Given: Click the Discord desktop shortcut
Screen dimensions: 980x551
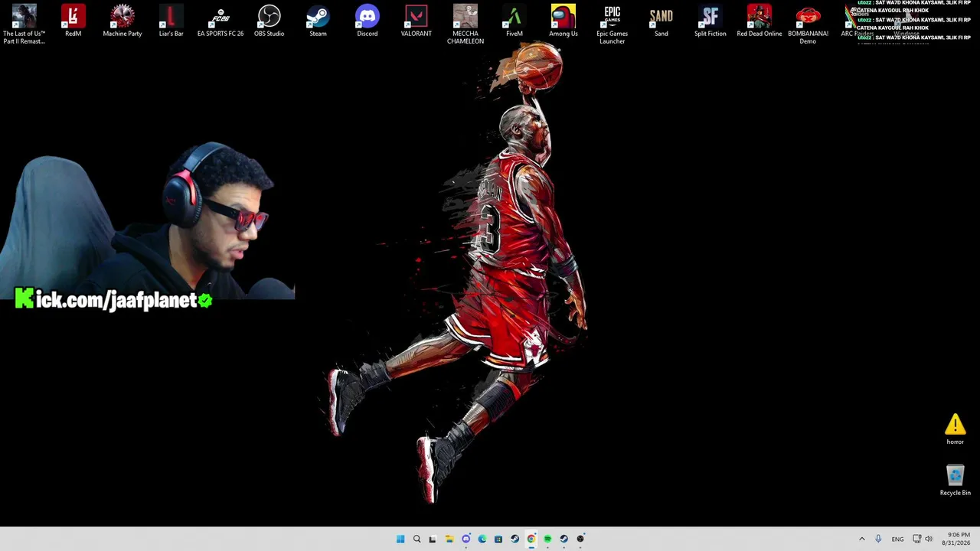Looking at the screenshot, I should pos(367,21).
